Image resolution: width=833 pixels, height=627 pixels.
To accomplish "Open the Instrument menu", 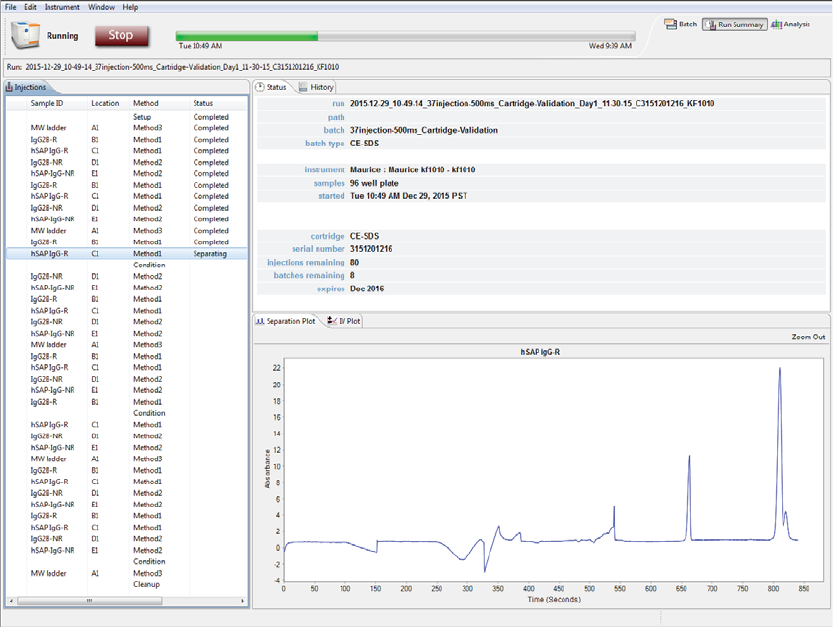I will point(62,6).
